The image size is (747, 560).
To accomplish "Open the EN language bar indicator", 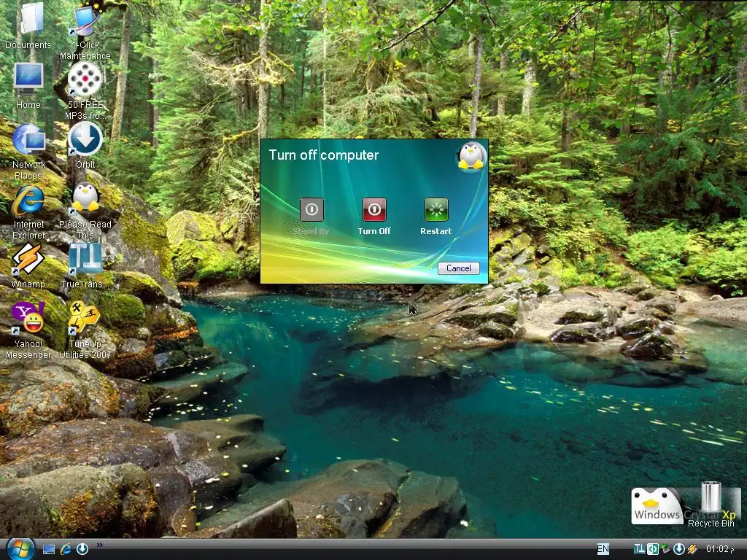I will pyautogui.click(x=603, y=549).
